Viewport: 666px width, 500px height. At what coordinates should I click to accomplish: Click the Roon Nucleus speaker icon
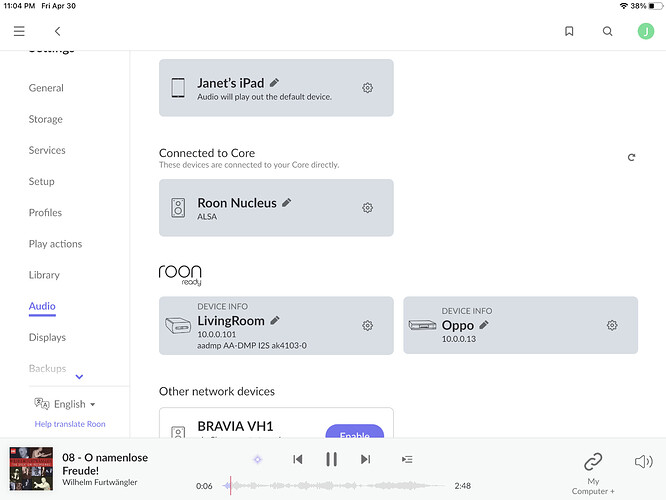click(178, 208)
